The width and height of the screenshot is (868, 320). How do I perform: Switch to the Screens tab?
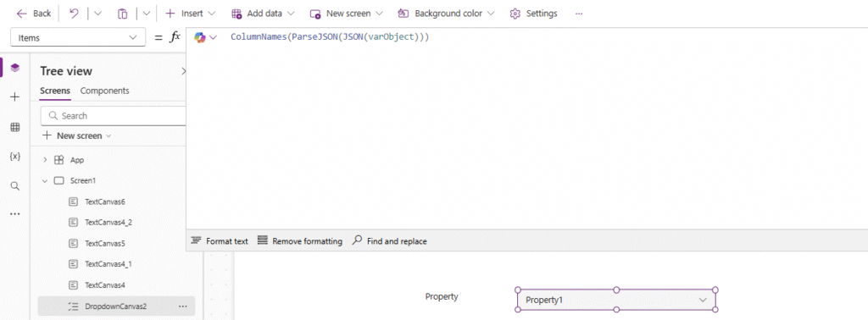(55, 91)
